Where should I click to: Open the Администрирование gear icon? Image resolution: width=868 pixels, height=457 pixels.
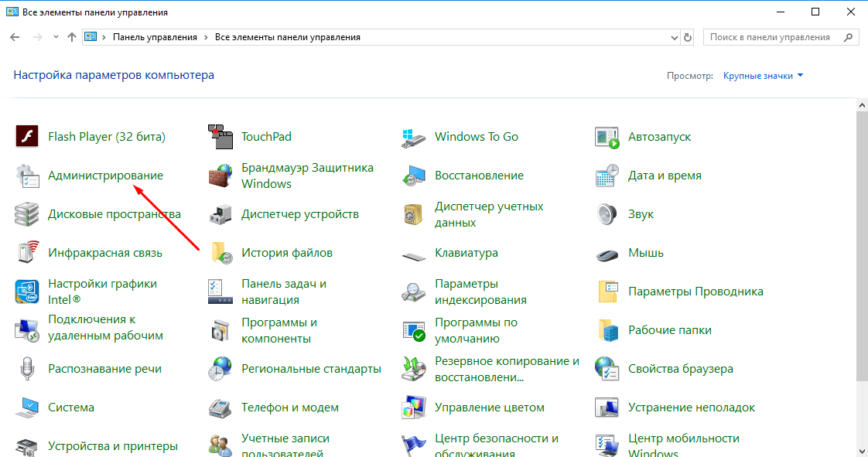click(26, 176)
